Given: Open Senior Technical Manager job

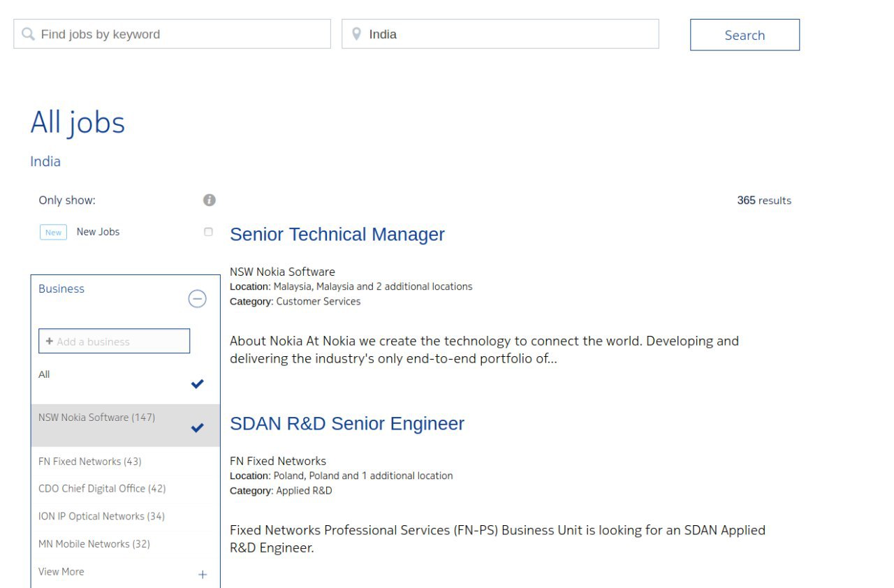Looking at the screenshot, I should tap(337, 235).
